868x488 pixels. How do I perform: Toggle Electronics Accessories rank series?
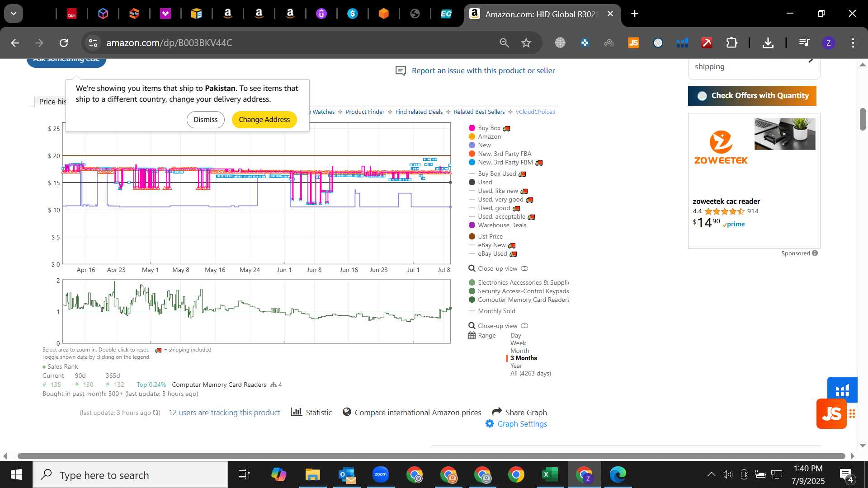519,283
